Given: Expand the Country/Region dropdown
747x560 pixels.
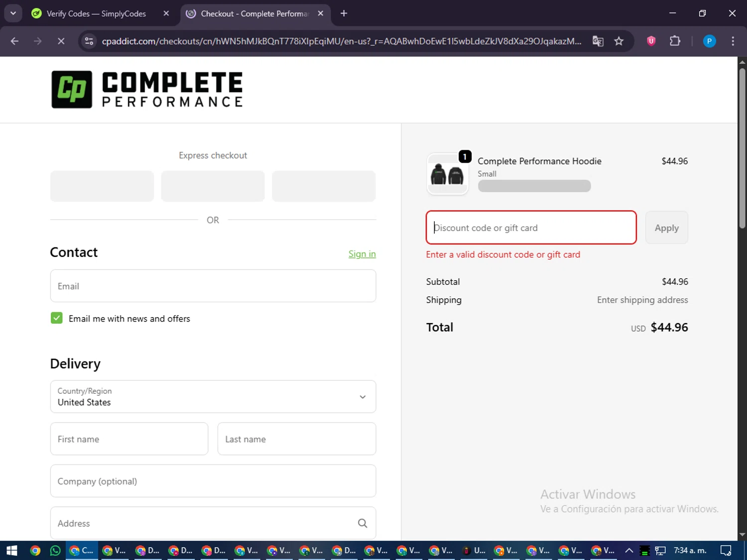Looking at the screenshot, I should point(213,397).
